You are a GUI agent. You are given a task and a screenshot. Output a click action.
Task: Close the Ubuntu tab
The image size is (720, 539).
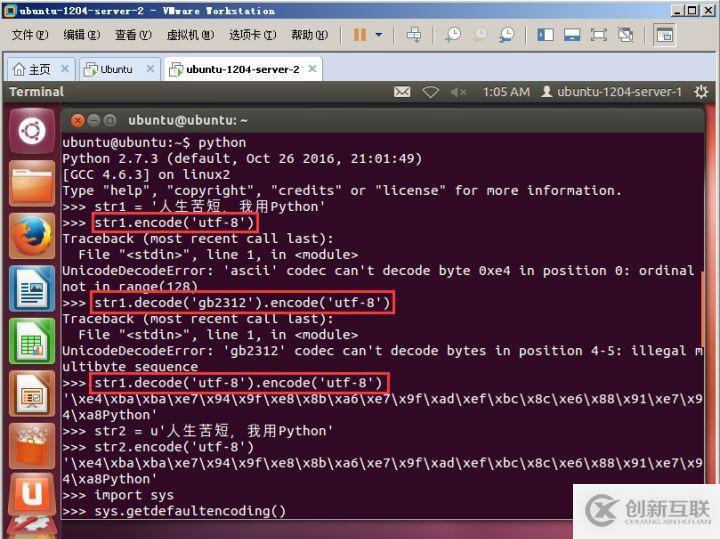(x=150, y=69)
